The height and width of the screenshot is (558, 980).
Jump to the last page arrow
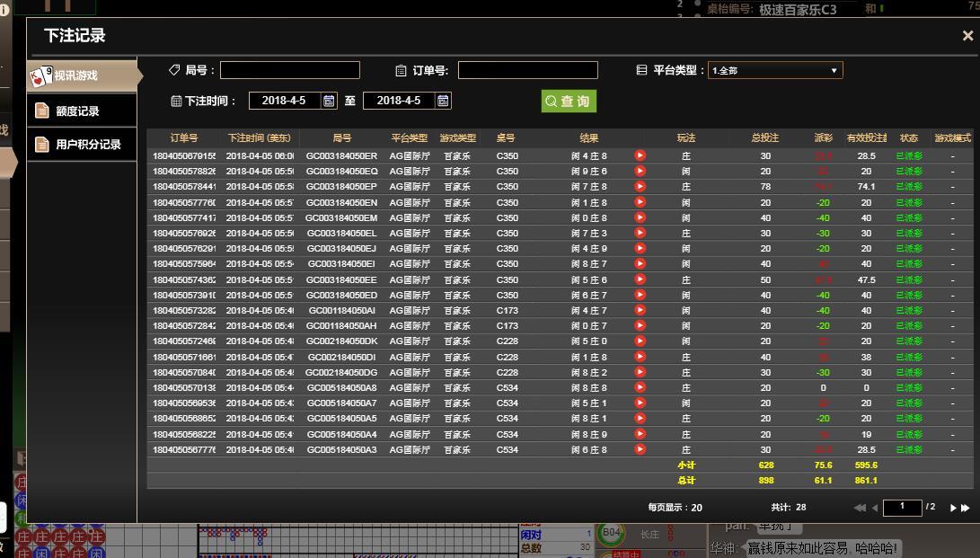[x=966, y=508]
